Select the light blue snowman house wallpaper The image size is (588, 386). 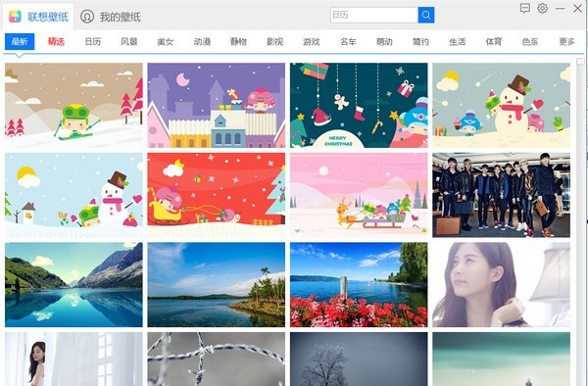73,195
